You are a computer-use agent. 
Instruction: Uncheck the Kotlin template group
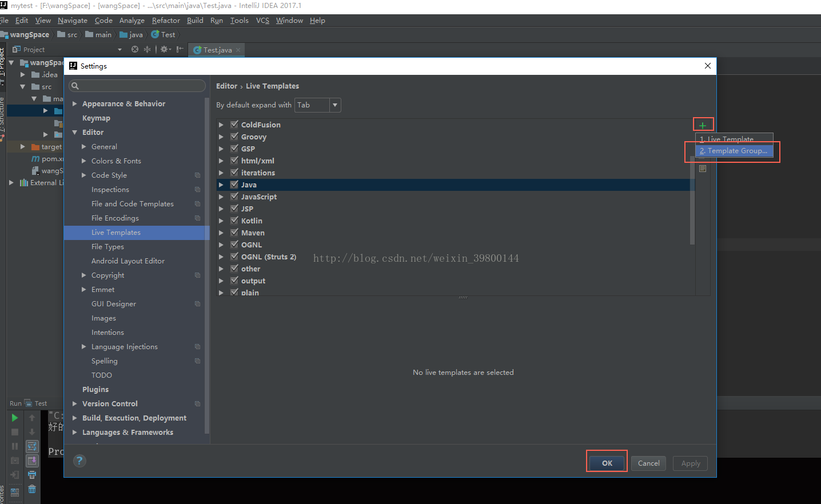pos(234,221)
